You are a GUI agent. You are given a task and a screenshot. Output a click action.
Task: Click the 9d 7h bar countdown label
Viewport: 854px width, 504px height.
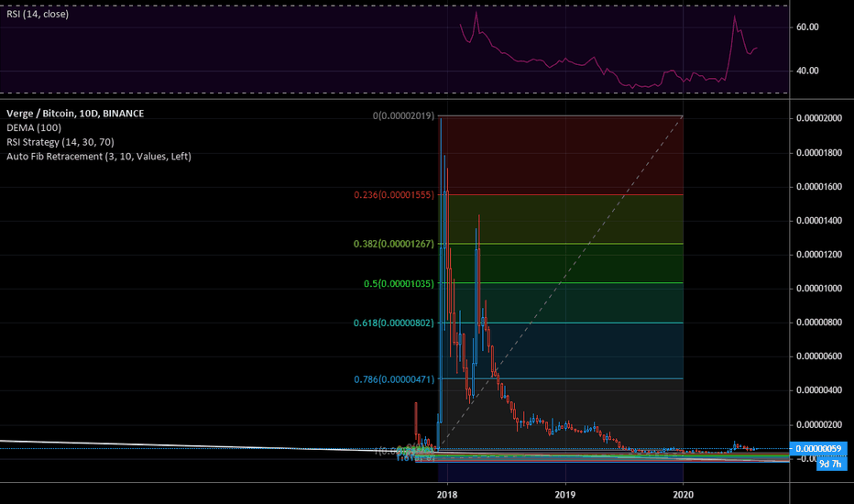point(831,464)
